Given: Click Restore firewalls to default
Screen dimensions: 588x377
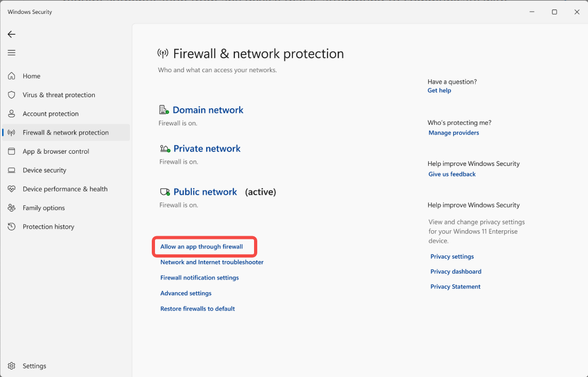Looking at the screenshot, I should [x=198, y=309].
